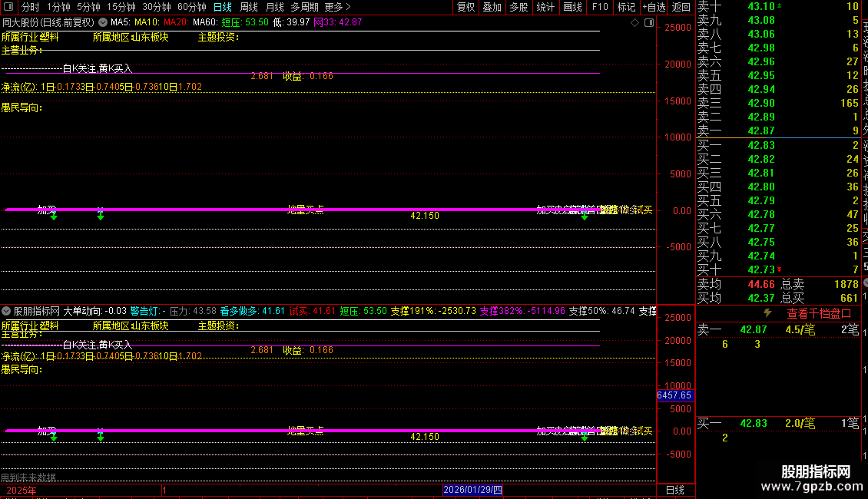Viewport: 868px width, 499px height.
Task: Switch to 周线 weekly chart
Action: [x=249, y=7]
